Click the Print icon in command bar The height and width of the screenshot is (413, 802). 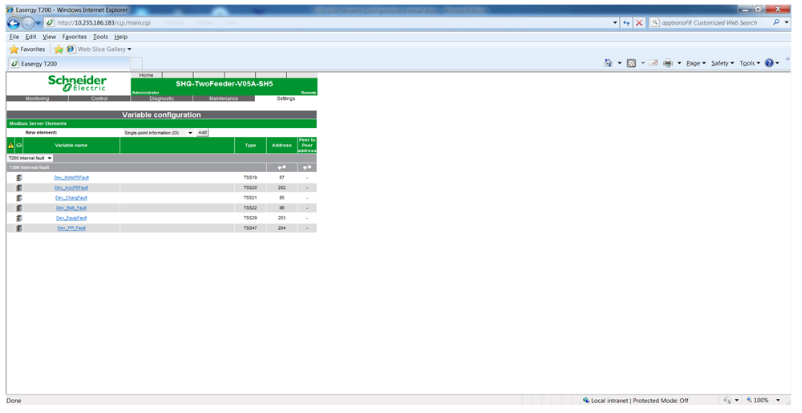point(668,63)
